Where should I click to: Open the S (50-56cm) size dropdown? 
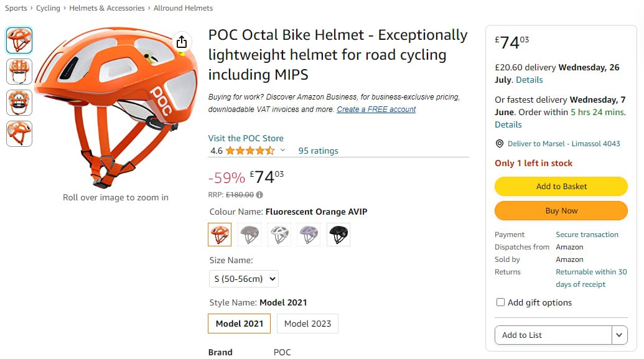tap(243, 279)
